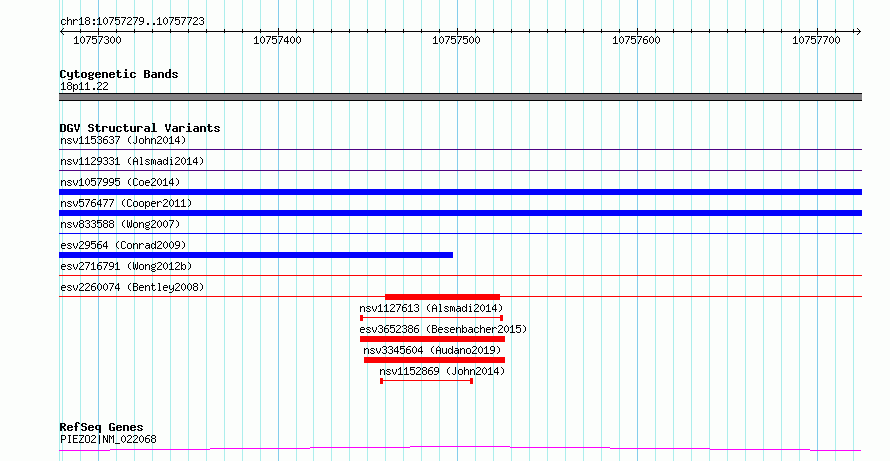This screenshot has width=890, height=461.
Task: Click the 18p11.22 band label
Action: coord(84,87)
